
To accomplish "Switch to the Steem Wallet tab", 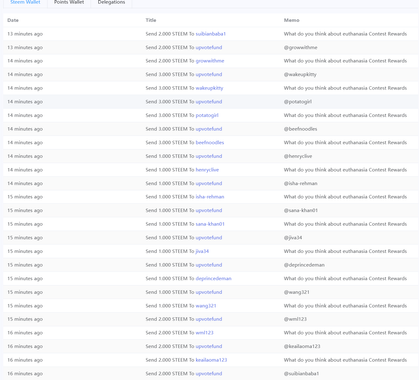I will coord(25,3).
